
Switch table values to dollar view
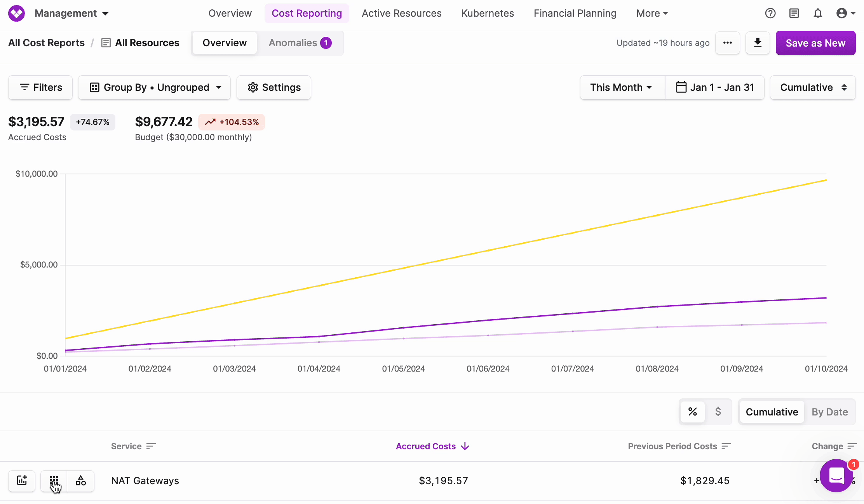point(718,412)
